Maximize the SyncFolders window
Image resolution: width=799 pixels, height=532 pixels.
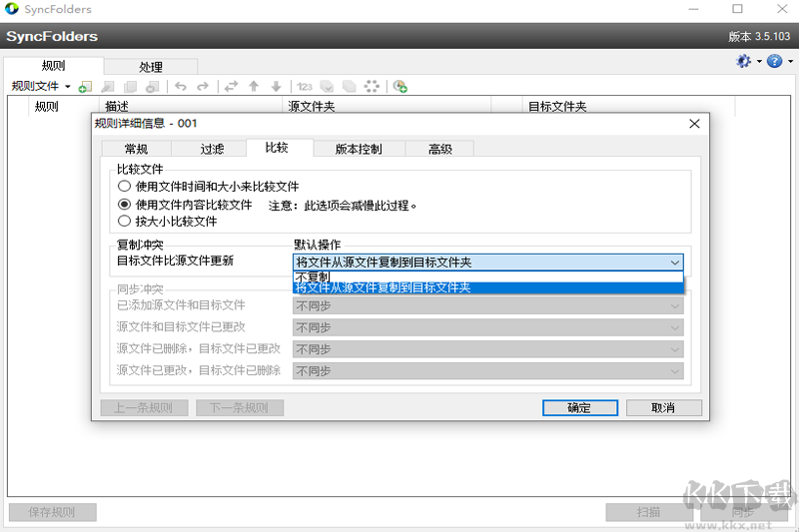(x=737, y=9)
